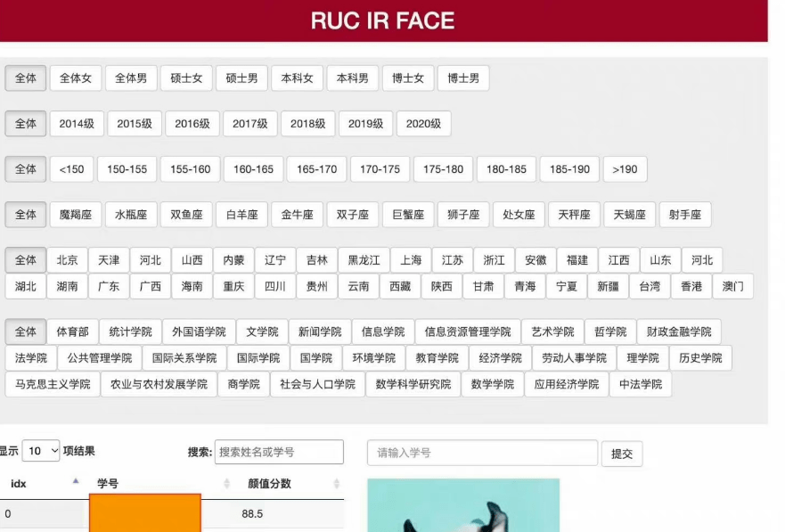Sort table by idx column arrow
The image size is (785, 532).
tap(76, 481)
